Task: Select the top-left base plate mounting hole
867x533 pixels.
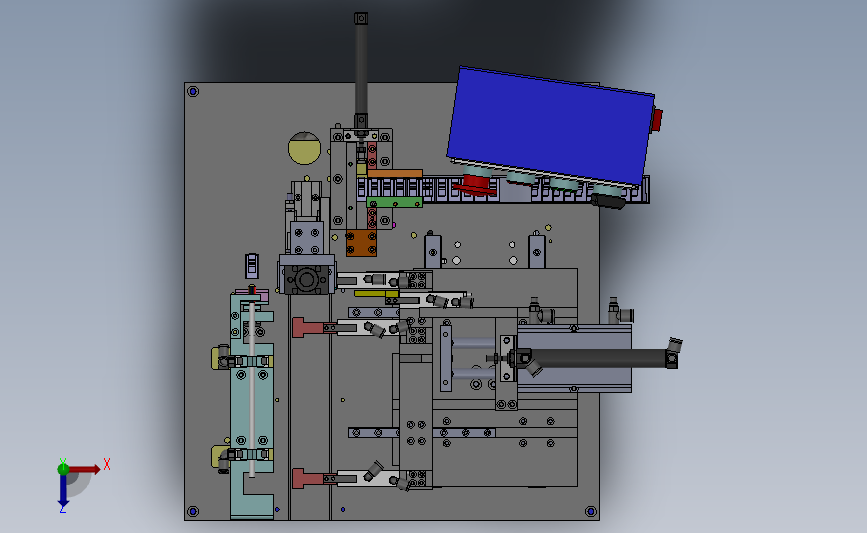Action: pos(193,91)
